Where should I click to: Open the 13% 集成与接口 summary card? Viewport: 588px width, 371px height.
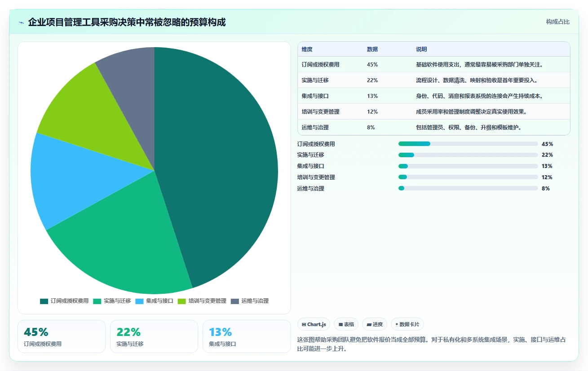click(247, 336)
